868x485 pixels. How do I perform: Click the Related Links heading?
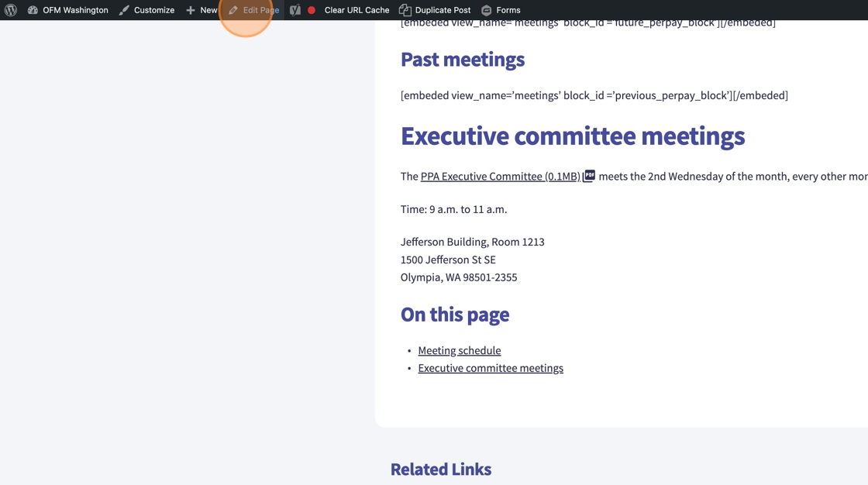[440, 469]
